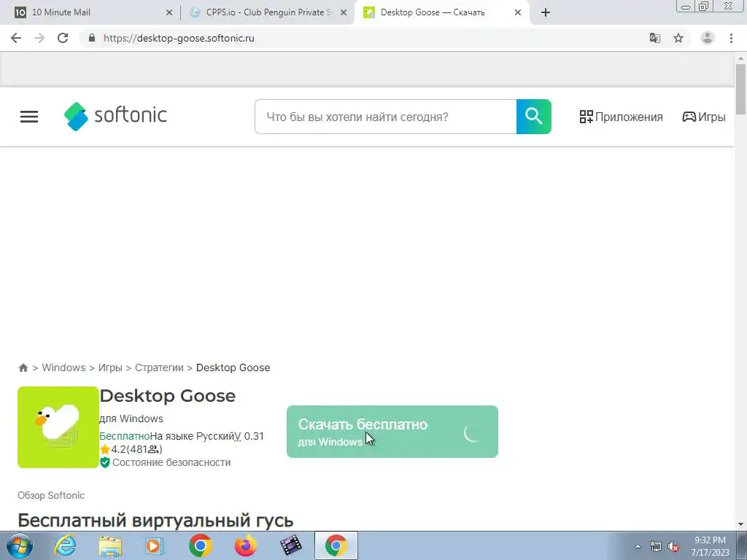Click the Desktop Goose app icon
Screen dimensions: 747x560
[58, 427]
